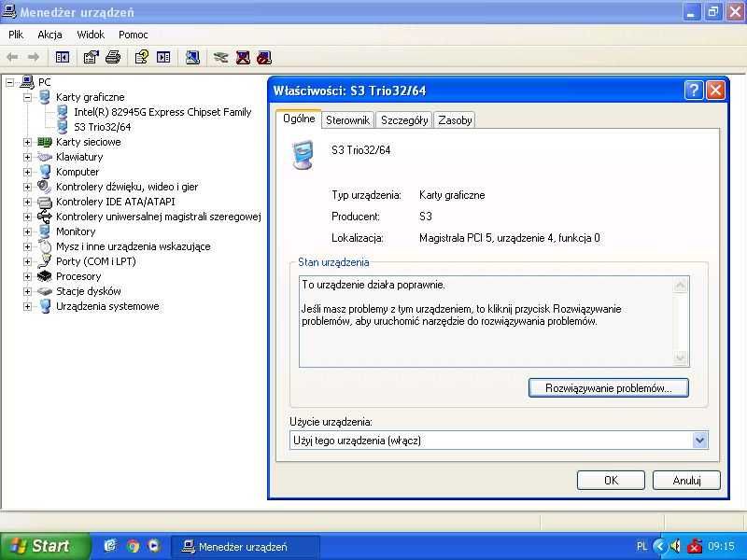The image size is (747, 560).
Task: Open the Akcja menu
Action: pos(49,35)
